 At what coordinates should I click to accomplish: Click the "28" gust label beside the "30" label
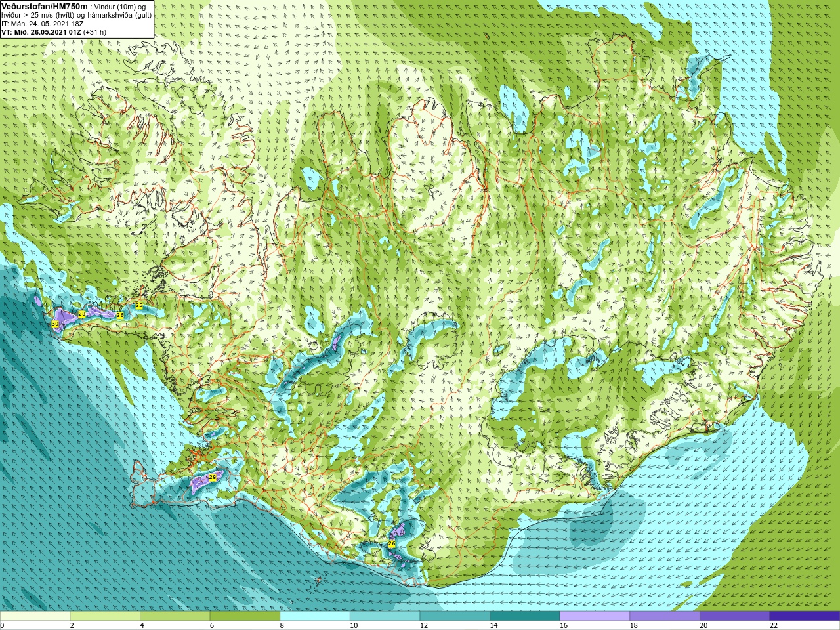coord(82,314)
